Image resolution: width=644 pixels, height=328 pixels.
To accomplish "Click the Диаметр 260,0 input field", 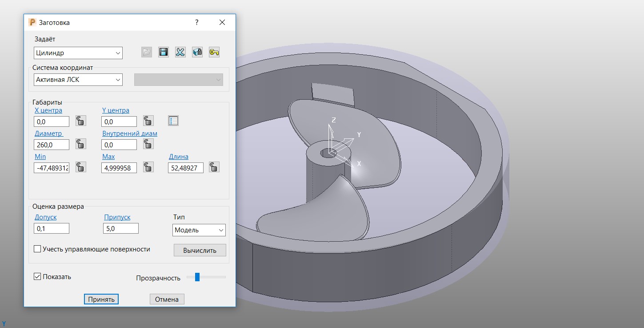I will (x=52, y=145).
